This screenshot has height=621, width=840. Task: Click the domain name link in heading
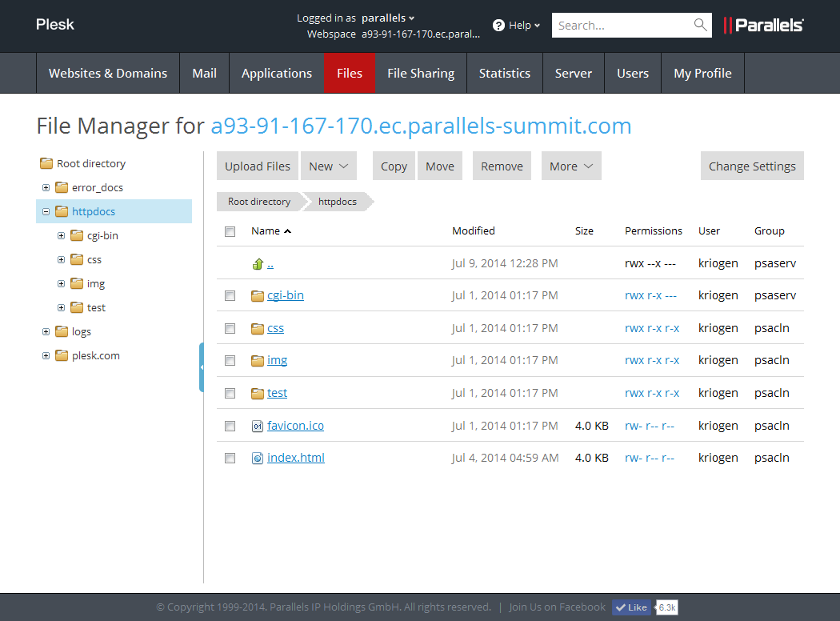coord(421,126)
